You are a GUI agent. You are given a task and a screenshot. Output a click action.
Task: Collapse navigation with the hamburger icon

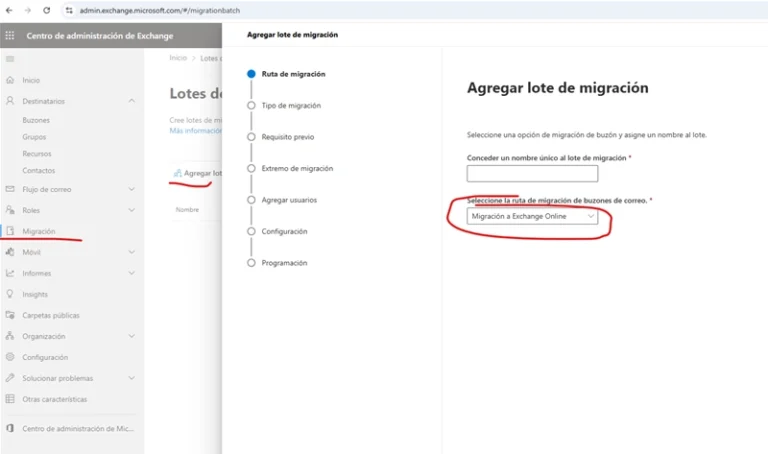10,59
